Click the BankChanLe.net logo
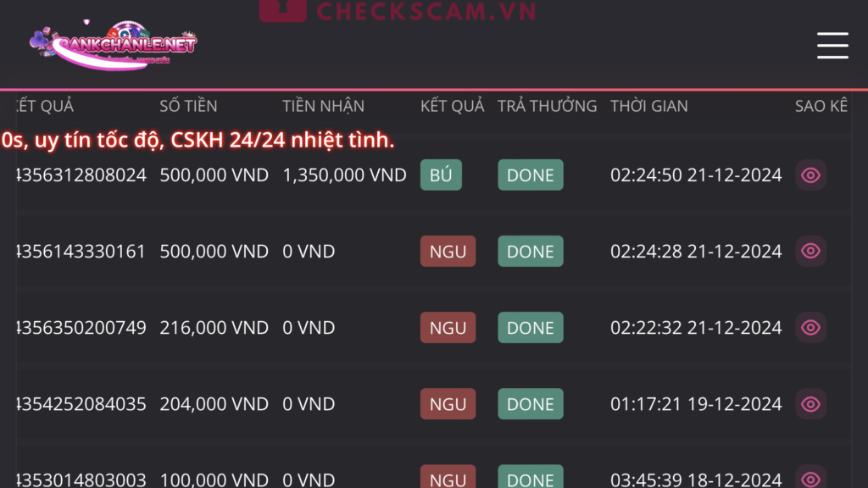 pos(113,44)
